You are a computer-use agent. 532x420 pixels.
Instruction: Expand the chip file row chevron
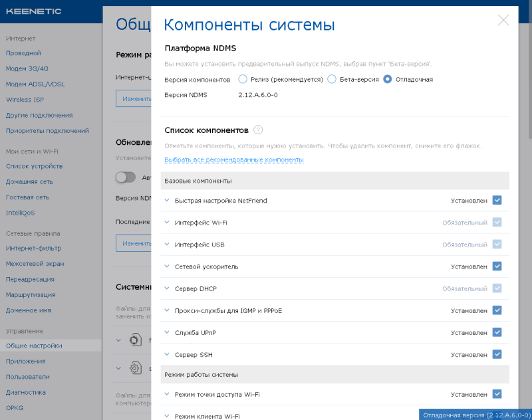(x=118, y=340)
